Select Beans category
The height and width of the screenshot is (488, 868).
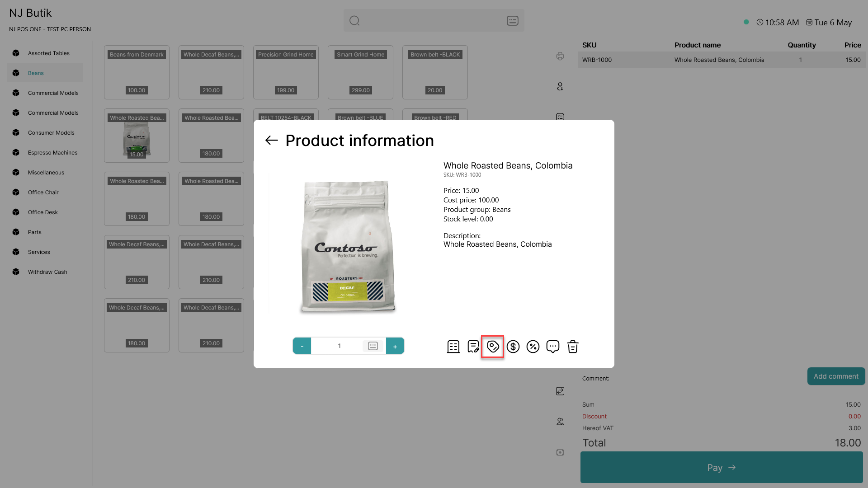(45, 73)
